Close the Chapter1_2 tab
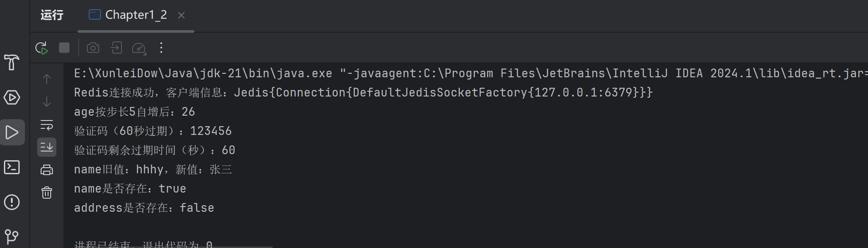Screen dimensions: 868x248 pyautogui.click(x=181, y=15)
